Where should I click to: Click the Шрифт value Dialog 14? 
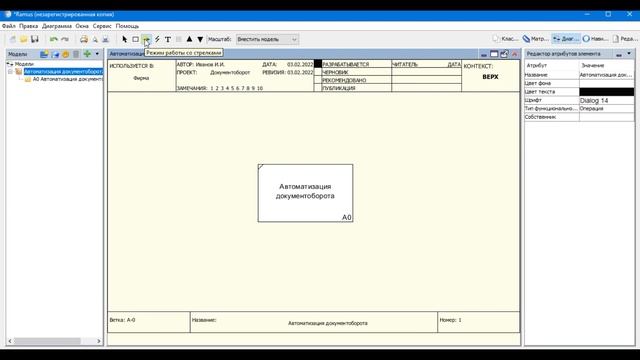tap(607, 100)
